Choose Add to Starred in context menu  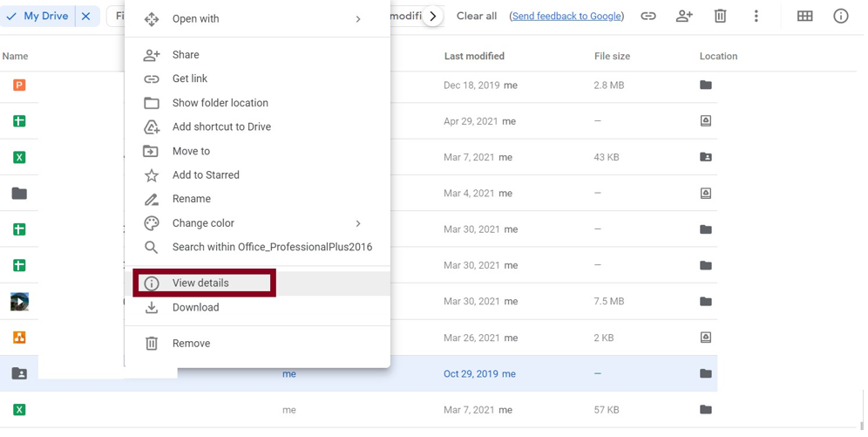[x=206, y=175]
